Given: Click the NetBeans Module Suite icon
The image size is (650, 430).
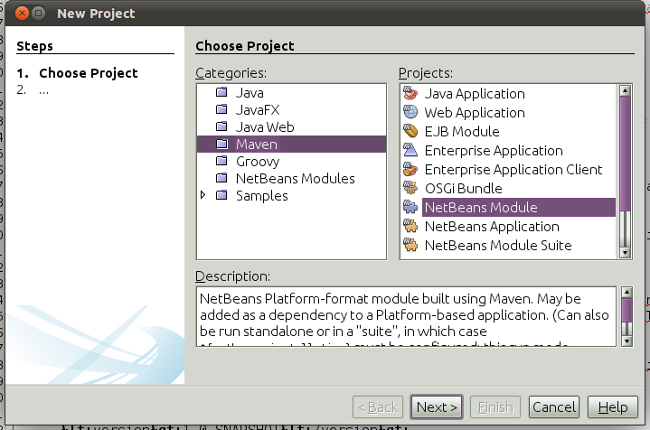Looking at the screenshot, I should tap(410, 246).
